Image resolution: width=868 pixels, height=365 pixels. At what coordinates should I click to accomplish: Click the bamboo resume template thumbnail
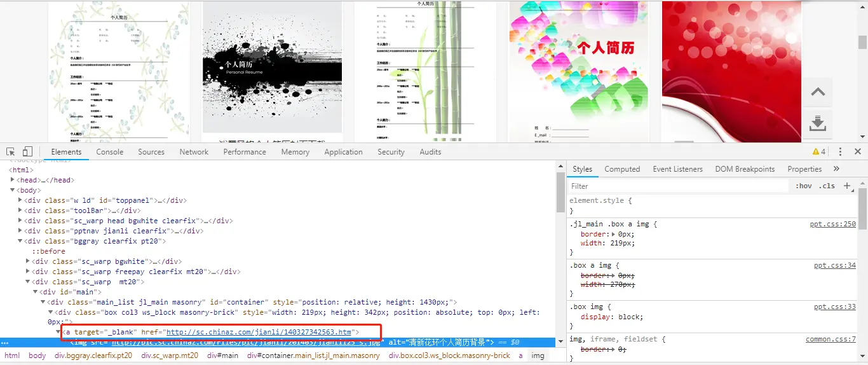click(425, 71)
